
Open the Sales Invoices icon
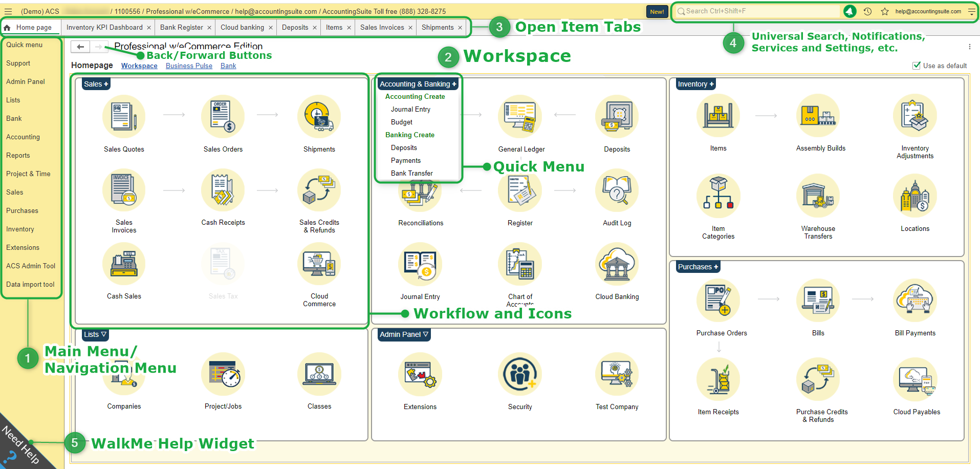coord(124,190)
